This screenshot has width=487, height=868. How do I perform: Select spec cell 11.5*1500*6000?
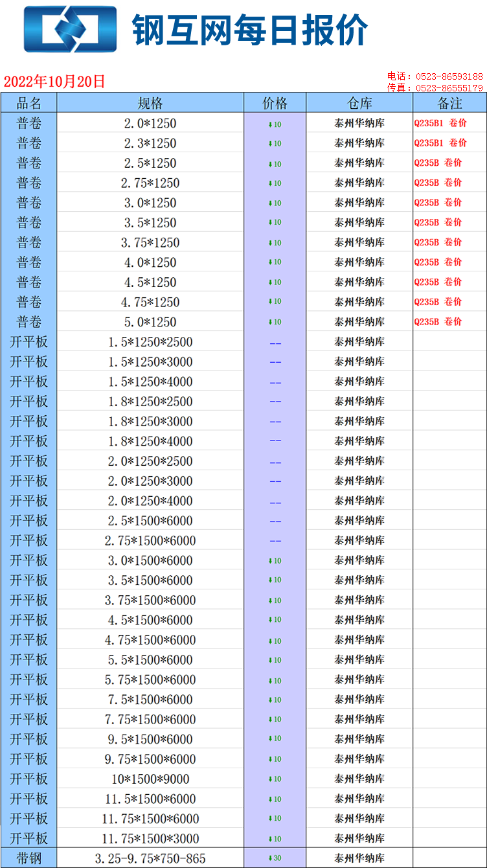(x=150, y=799)
